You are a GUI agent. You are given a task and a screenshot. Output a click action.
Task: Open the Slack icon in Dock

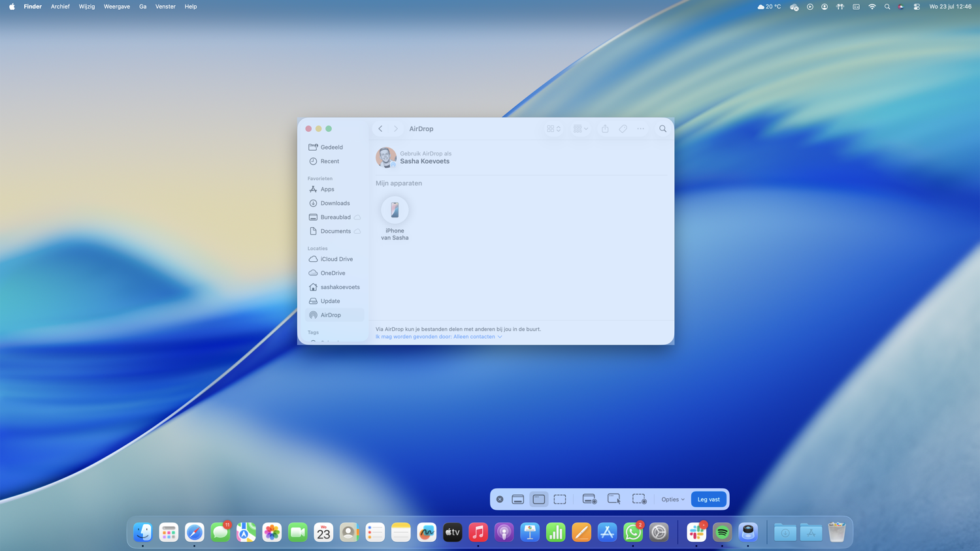[696, 532]
